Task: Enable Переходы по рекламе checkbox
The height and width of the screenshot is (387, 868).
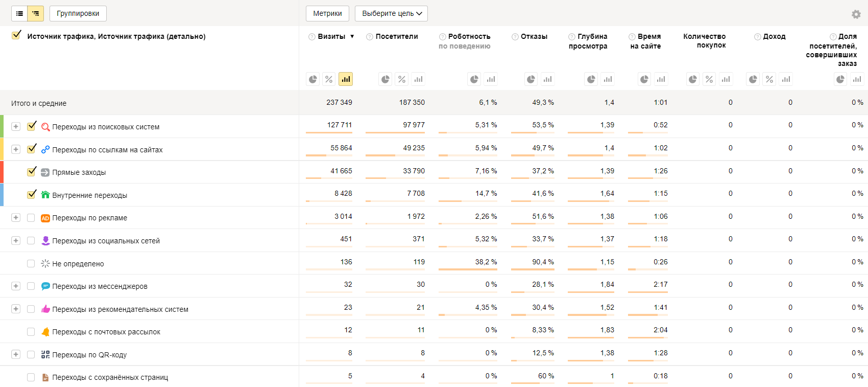Action: coord(31,218)
